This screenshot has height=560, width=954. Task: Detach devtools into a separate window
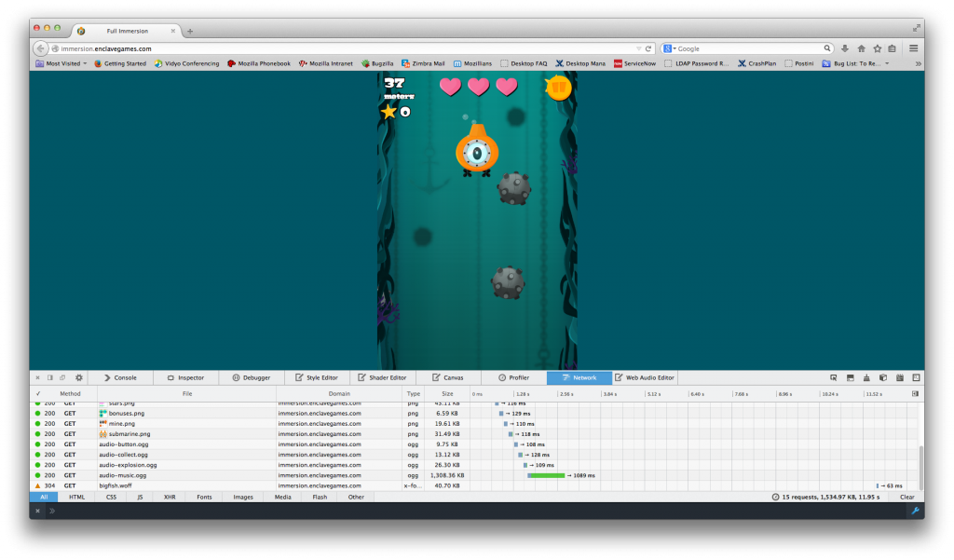(x=62, y=377)
